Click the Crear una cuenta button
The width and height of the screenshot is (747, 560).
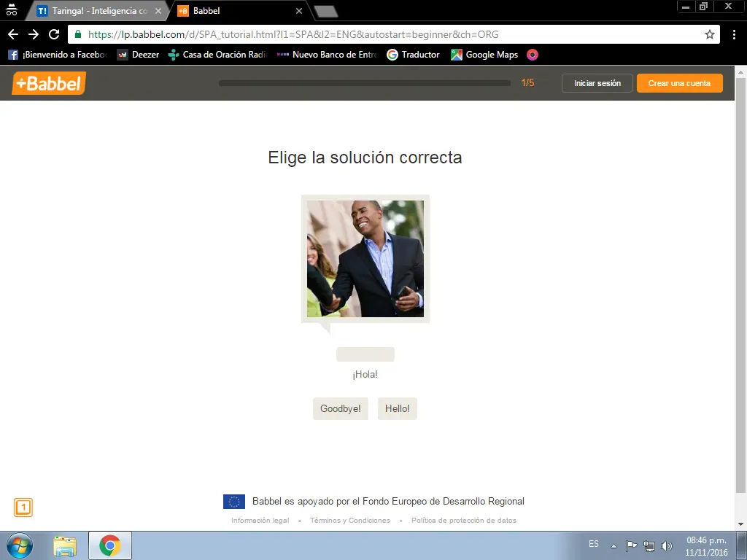[679, 83]
